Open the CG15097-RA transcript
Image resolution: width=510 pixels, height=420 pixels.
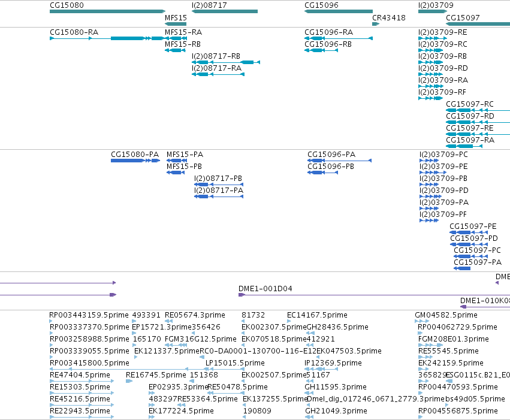click(470, 140)
